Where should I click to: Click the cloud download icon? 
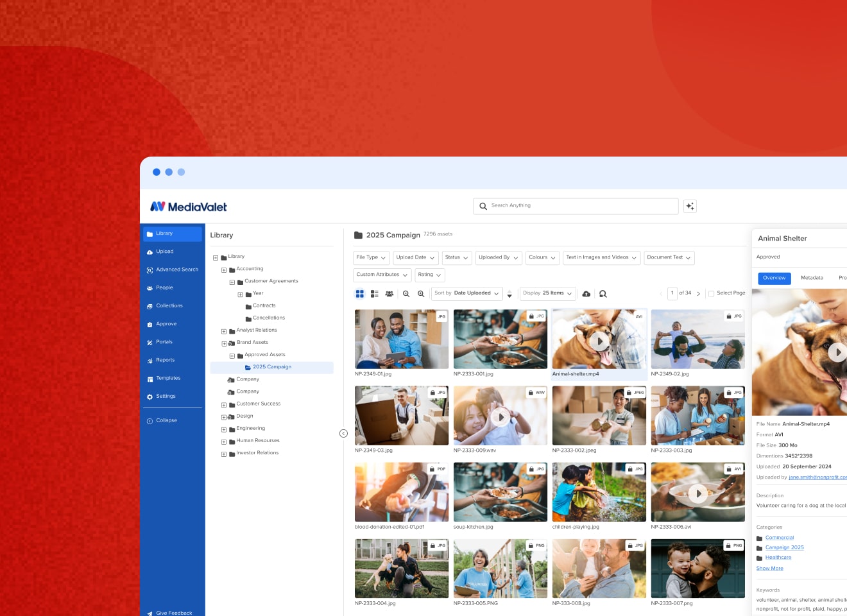[x=586, y=294]
